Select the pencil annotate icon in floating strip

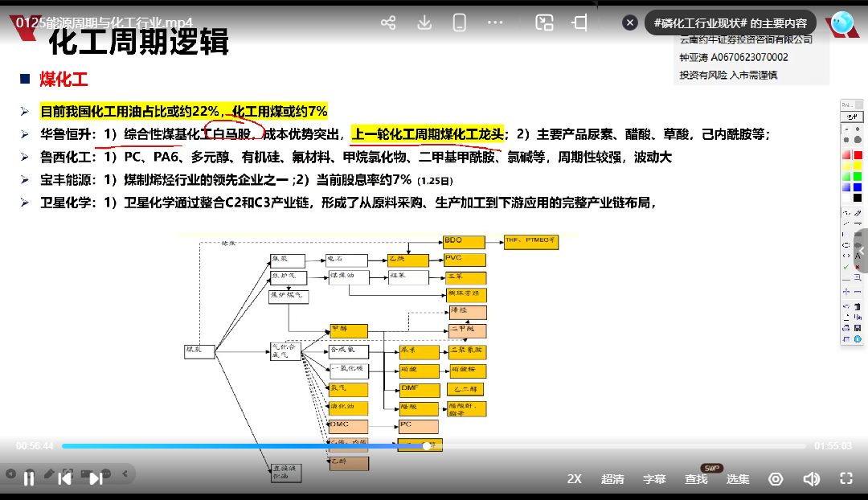click(x=49, y=473)
